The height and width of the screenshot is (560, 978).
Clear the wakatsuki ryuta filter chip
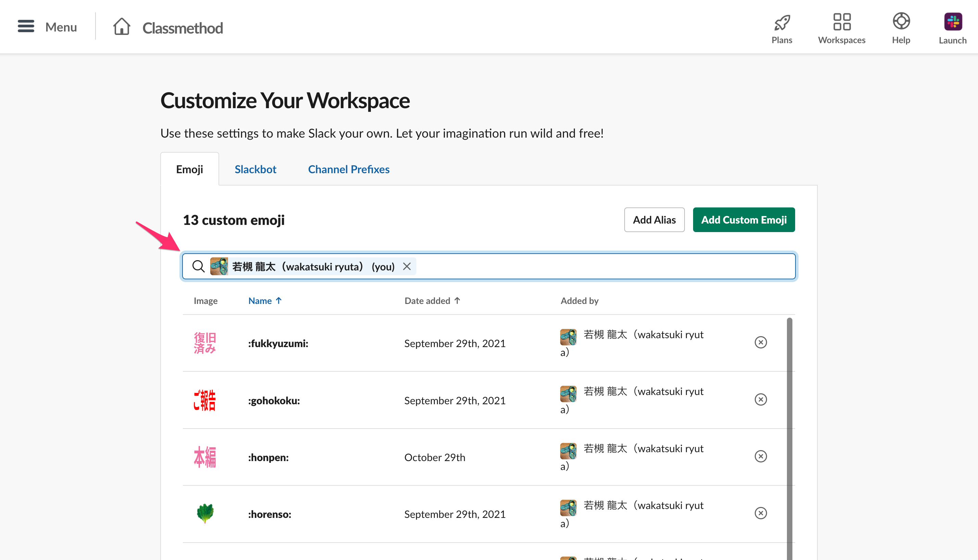(x=407, y=266)
